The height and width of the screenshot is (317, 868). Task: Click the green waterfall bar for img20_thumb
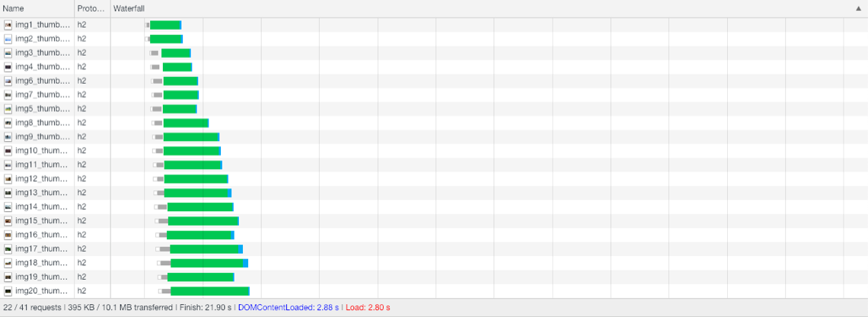click(209, 291)
